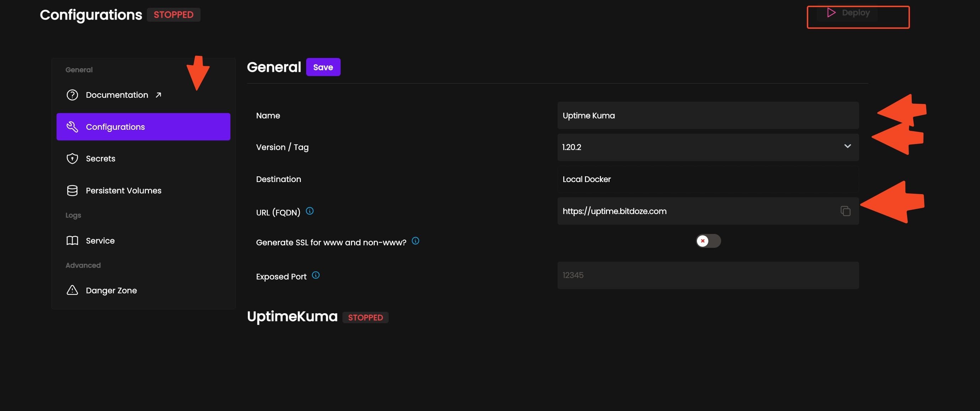Click the URL (FQDN) info icon
The image size is (980, 411).
click(310, 211)
